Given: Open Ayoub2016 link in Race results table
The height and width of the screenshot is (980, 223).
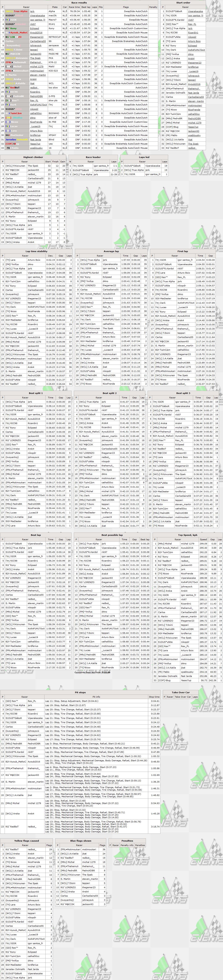Looking at the screenshot, I should pos(36,33).
